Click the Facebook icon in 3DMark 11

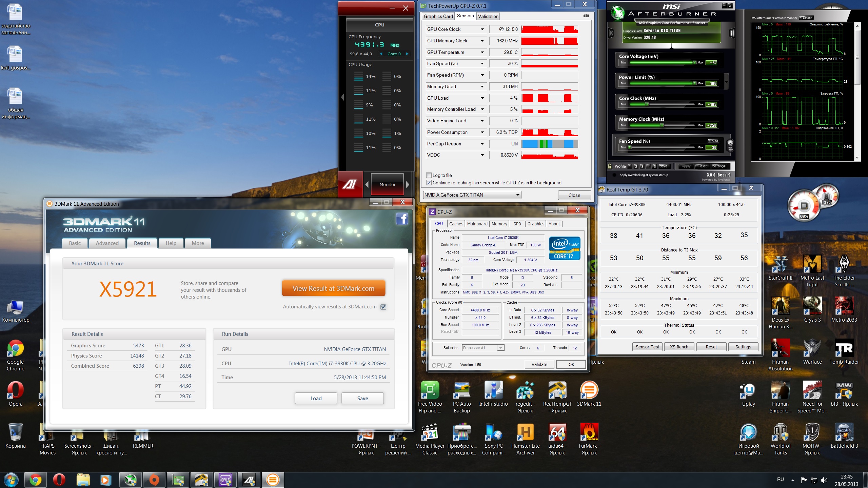402,219
